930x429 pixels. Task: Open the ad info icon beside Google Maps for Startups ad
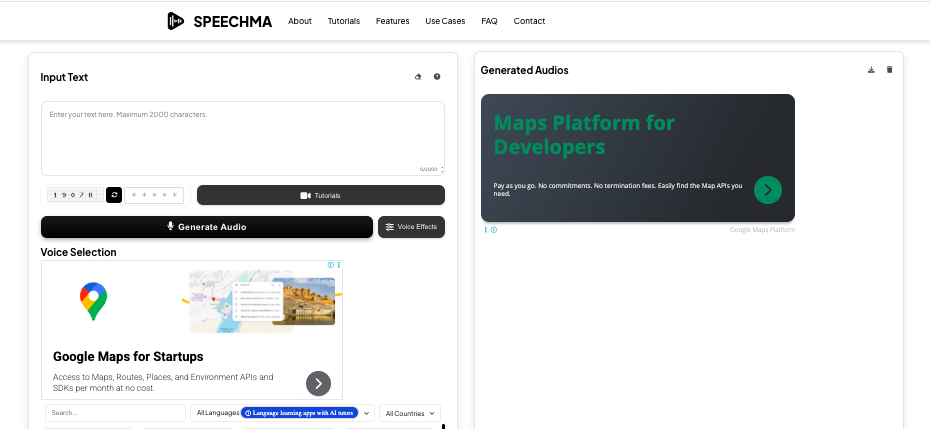[x=331, y=265]
